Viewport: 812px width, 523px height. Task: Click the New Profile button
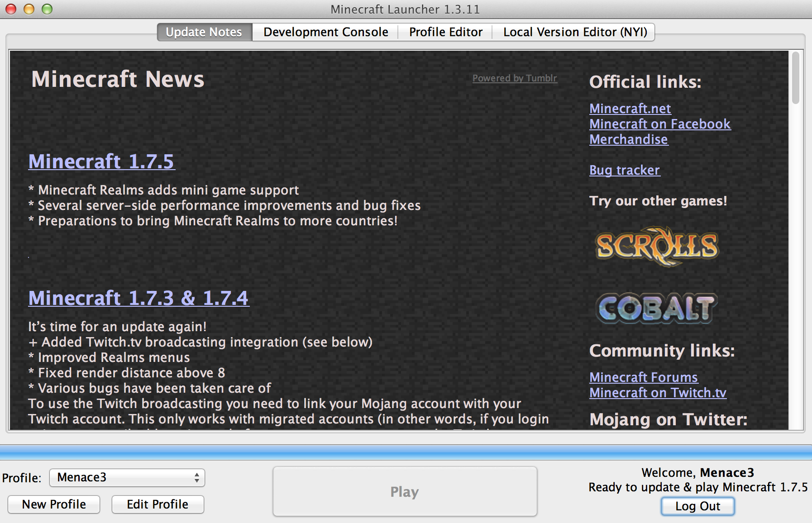tap(54, 504)
